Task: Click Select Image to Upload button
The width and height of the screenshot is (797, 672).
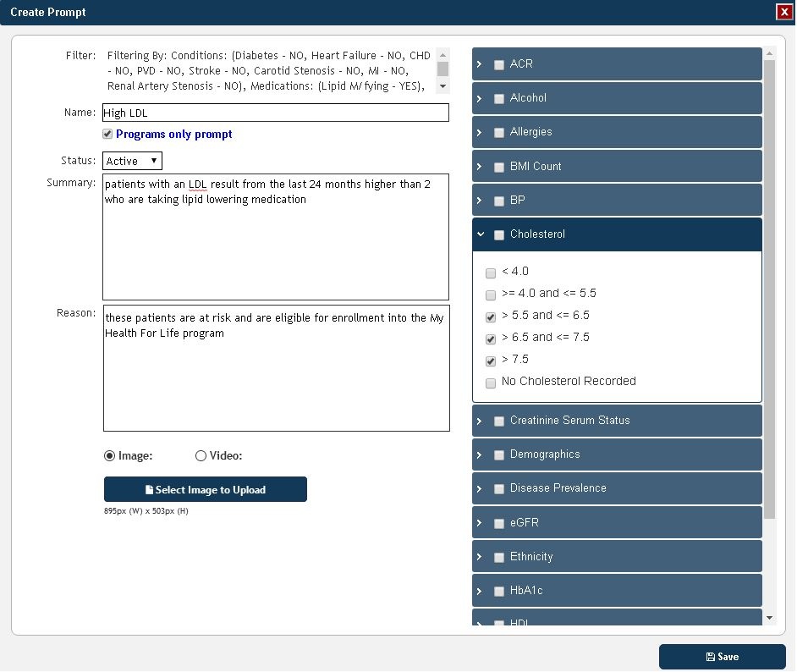Action: click(x=206, y=489)
